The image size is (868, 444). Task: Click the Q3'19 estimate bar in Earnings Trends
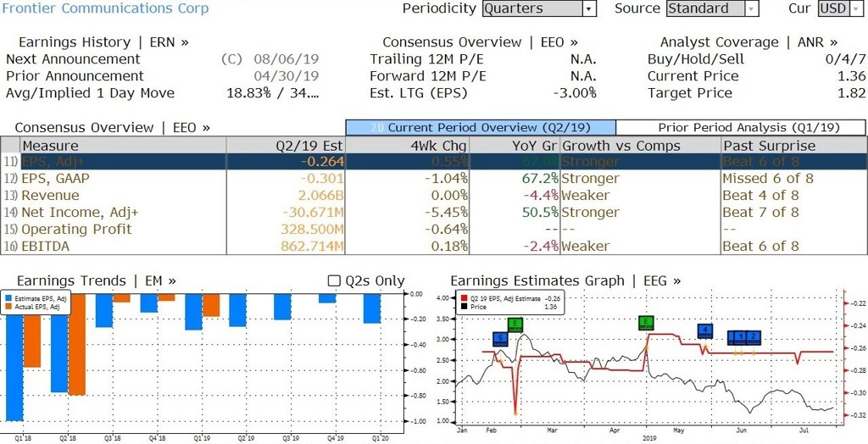[x=281, y=307]
